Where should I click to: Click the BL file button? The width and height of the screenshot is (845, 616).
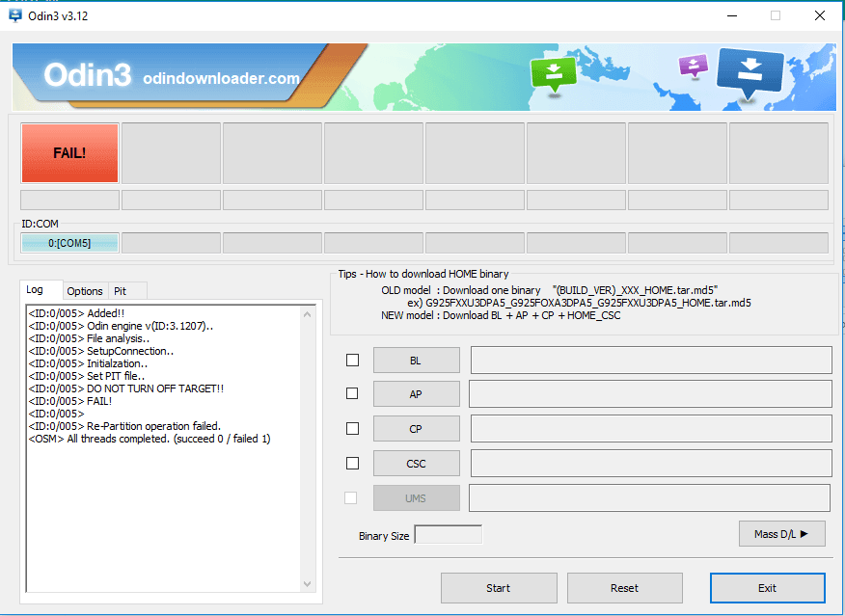[x=416, y=361]
